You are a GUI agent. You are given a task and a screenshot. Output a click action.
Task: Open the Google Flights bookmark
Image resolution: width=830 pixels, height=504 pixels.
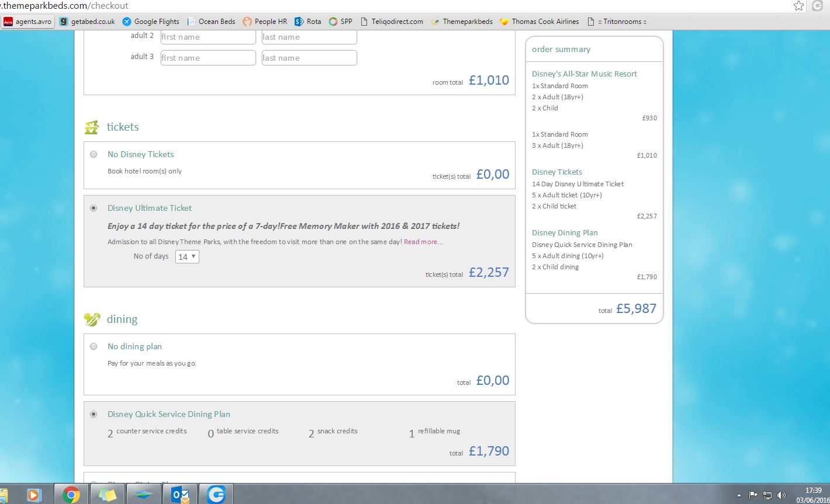[x=151, y=22]
